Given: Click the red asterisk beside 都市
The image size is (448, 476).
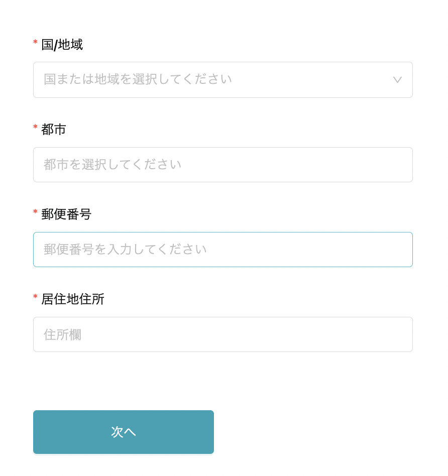Looking at the screenshot, I should (36, 128).
